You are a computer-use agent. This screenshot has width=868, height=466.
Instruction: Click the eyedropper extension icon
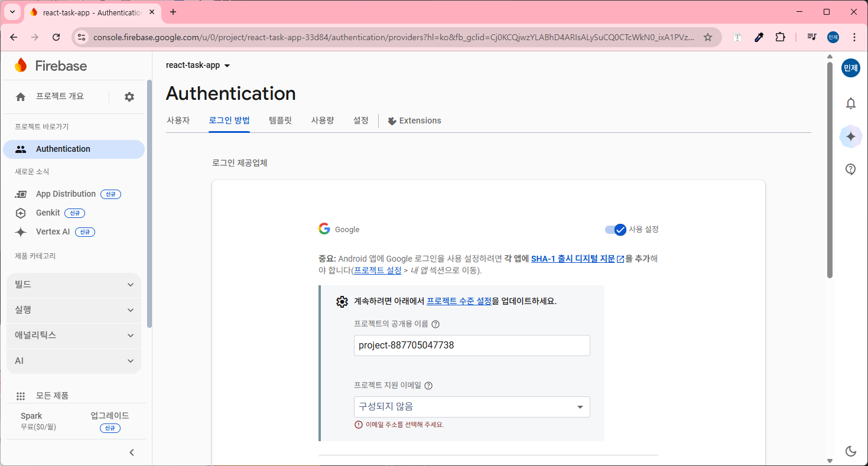(759, 37)
